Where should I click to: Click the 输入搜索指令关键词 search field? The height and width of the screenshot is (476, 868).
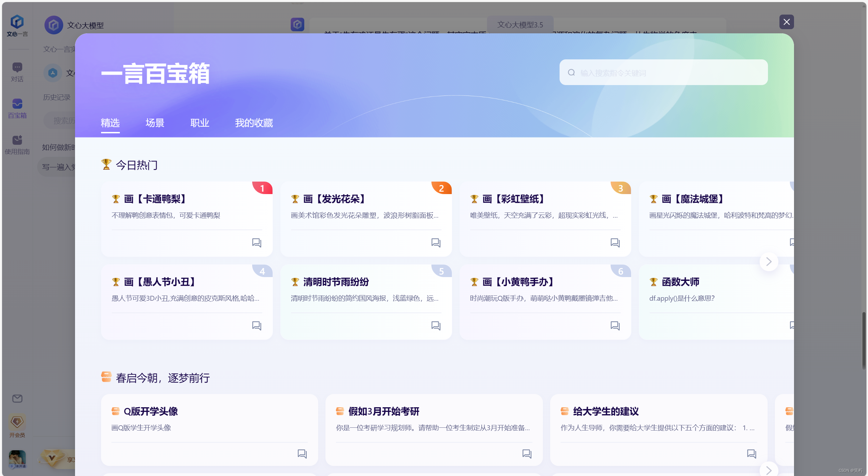(663, 72)
